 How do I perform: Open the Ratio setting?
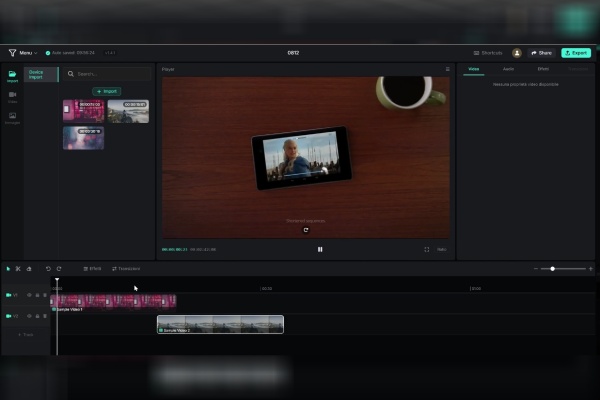pos(442,250)
